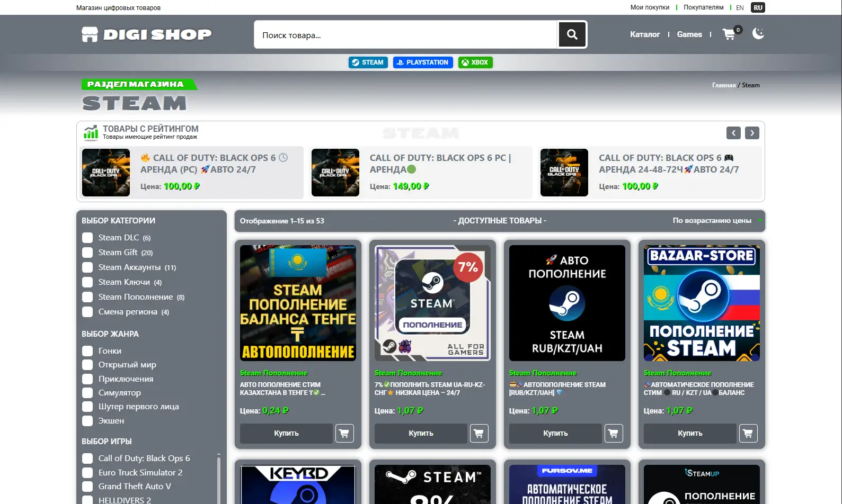This screenshot has width=842, height=504.
Task: Show next rated products arrow
Action: click(x=752, y=133)
